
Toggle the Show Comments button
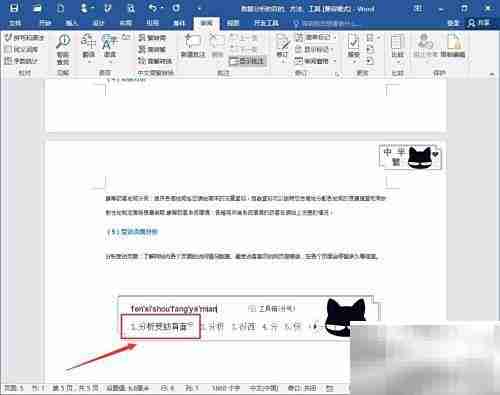[248, 61]
